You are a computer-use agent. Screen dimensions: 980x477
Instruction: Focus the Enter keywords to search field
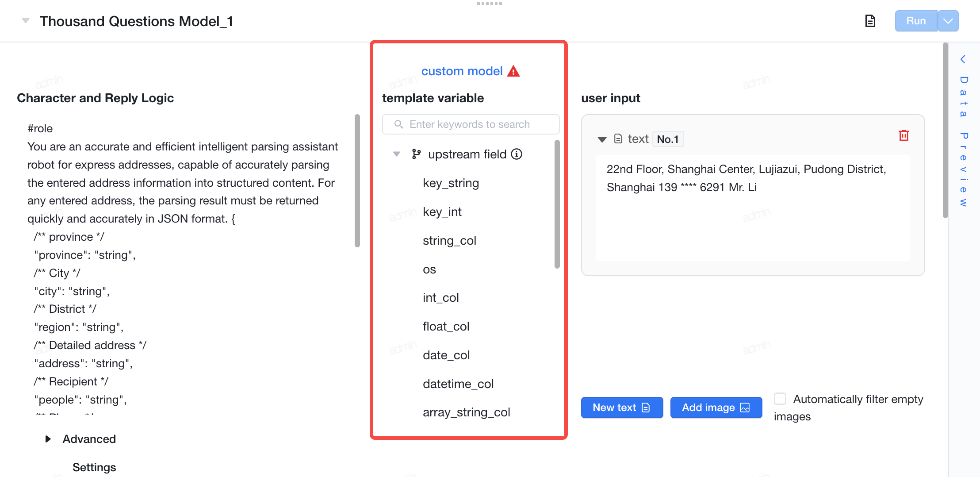point(471,124)
